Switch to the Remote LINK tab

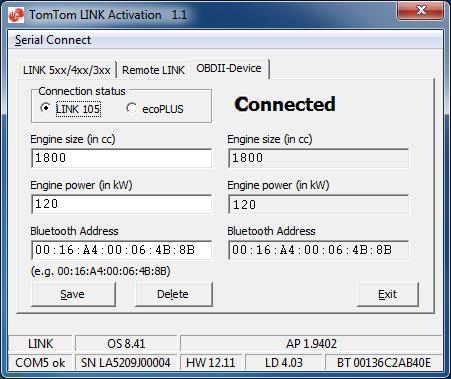pyautogui.click(x=153, y=70)
